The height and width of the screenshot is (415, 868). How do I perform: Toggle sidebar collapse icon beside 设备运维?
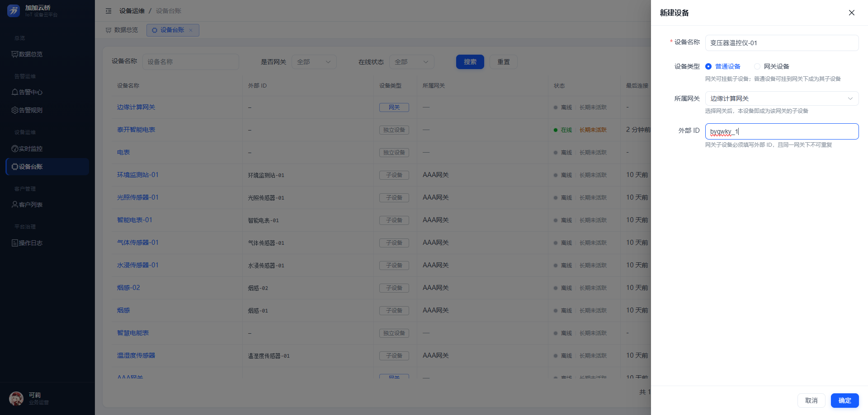tap(108, 11)
